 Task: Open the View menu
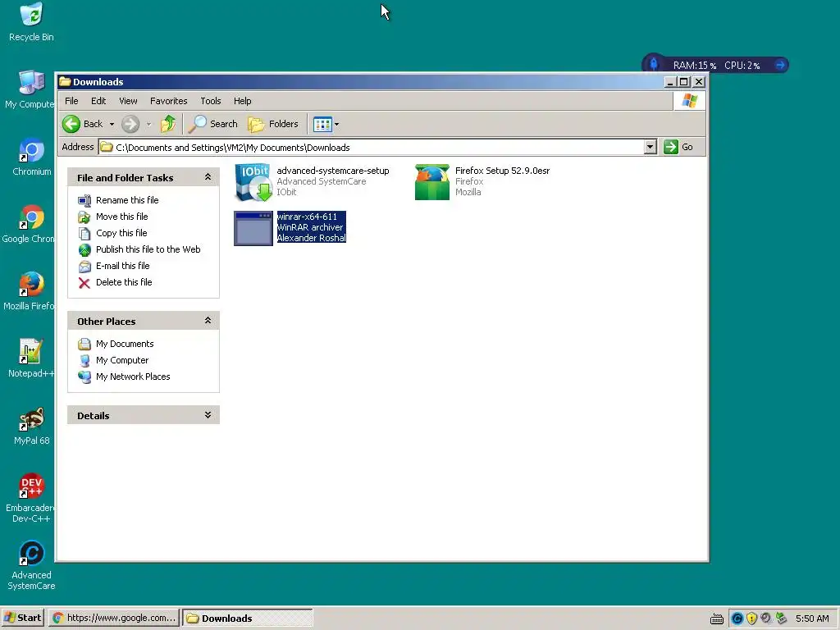coord(128,101)
